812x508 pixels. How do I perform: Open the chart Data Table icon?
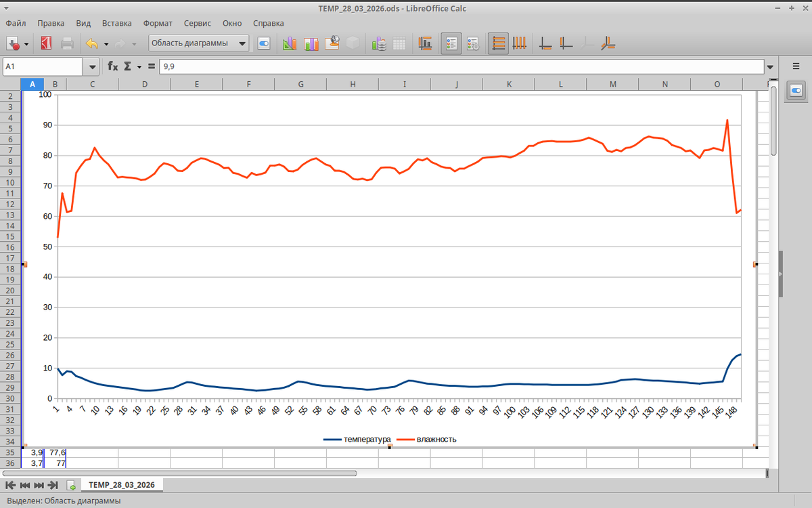399,44
